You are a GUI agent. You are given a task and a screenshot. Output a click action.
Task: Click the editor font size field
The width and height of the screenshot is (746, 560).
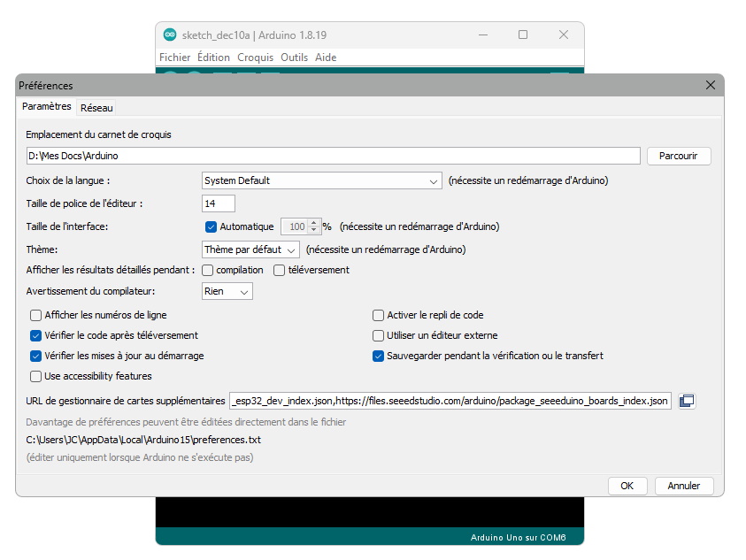219,203
